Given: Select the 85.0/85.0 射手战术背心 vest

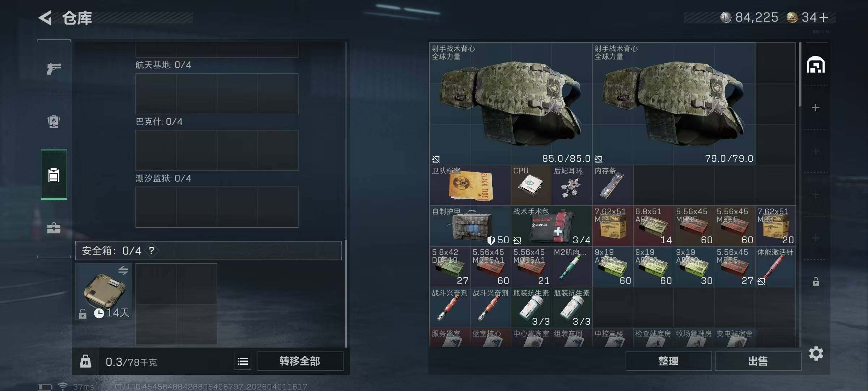Looking at the screenshot, I should pyautogui.click(x=511, y=104).
